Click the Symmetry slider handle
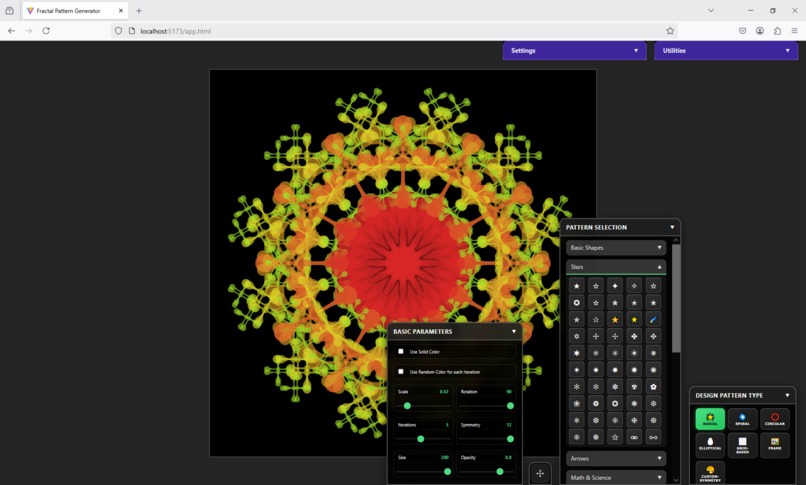This screenshot has height=485, width=806. [x=510, y=439]
